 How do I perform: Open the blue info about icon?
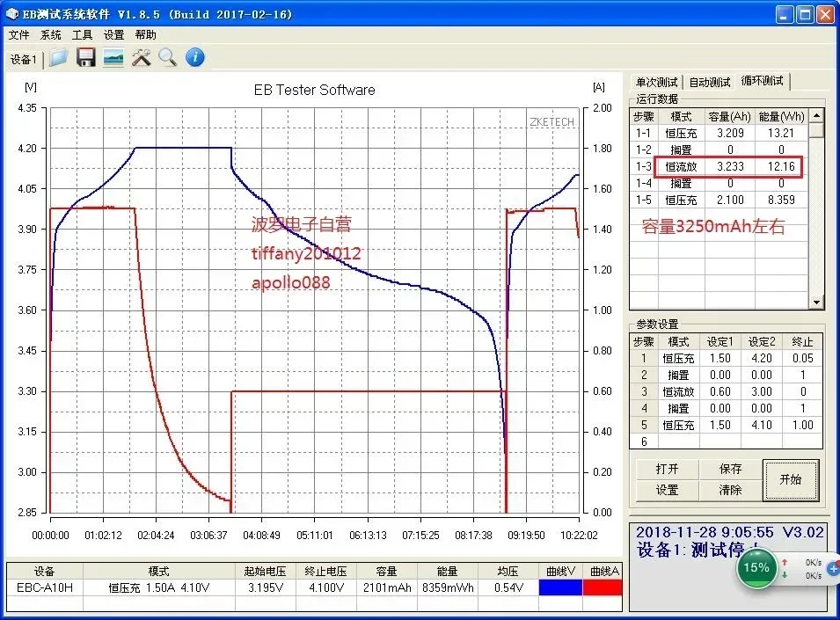click(195, 57)
